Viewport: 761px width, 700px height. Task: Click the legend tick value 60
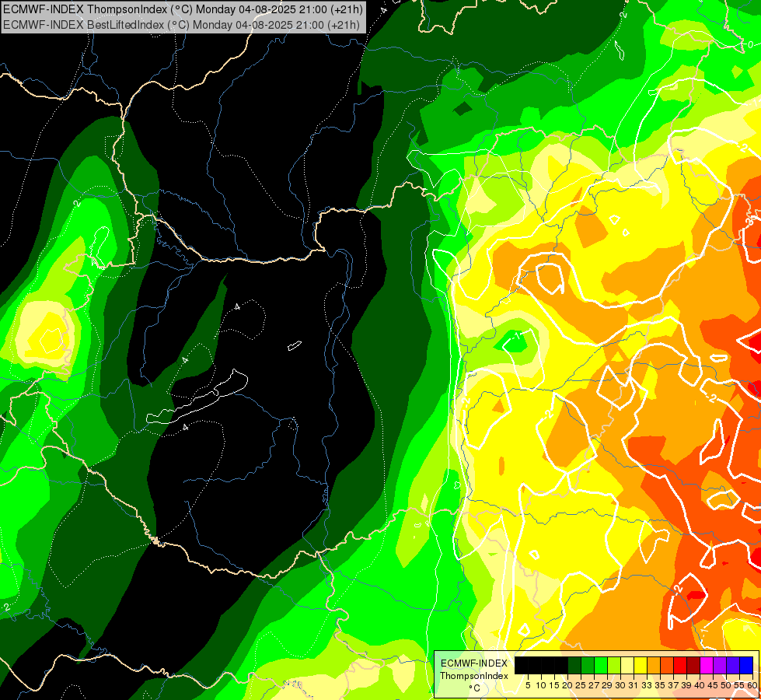[x=752, y=685]
